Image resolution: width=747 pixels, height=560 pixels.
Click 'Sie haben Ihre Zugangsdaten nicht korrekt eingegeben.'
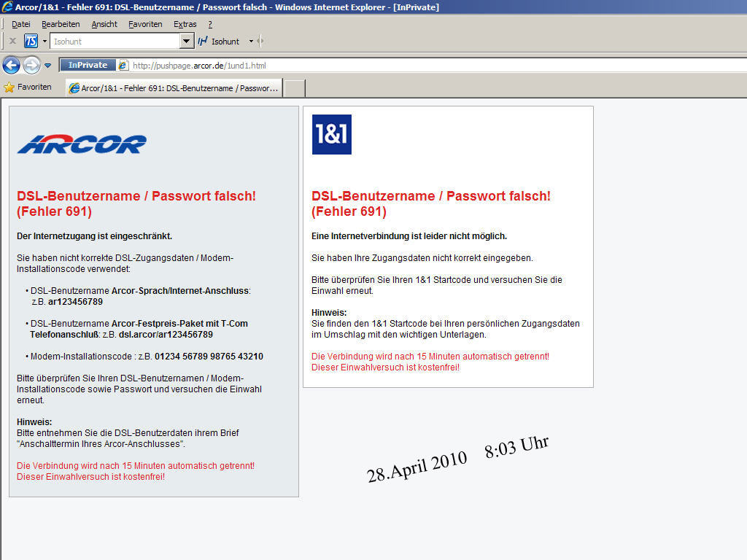click(x=422, y=258)
